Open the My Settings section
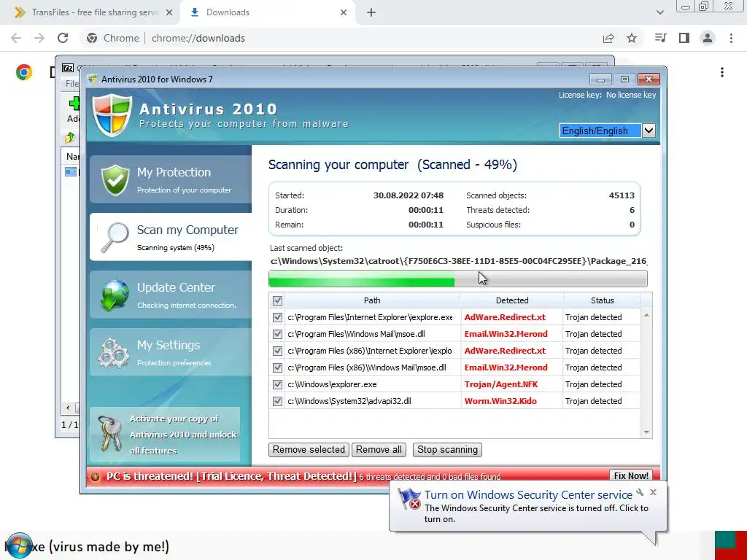 [171, 352]
